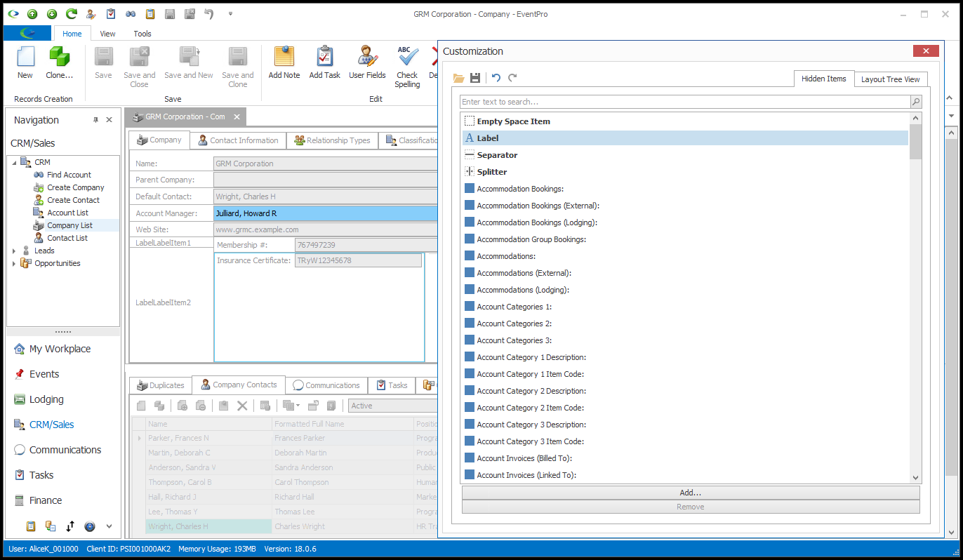Click the clone cubes icon in contacts toolbar

[159, 406]
